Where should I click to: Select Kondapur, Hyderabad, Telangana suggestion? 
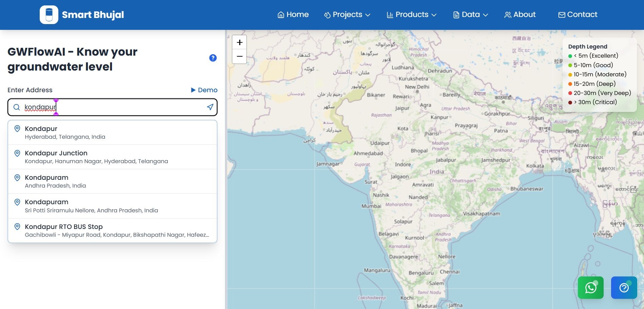[x=112, y=133]
